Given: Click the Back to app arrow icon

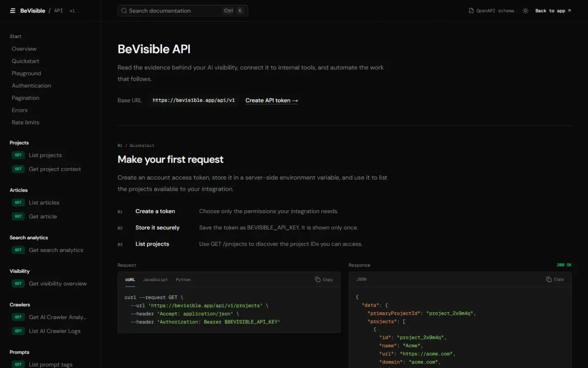Looking at the screenshot, I should point(569,11).
